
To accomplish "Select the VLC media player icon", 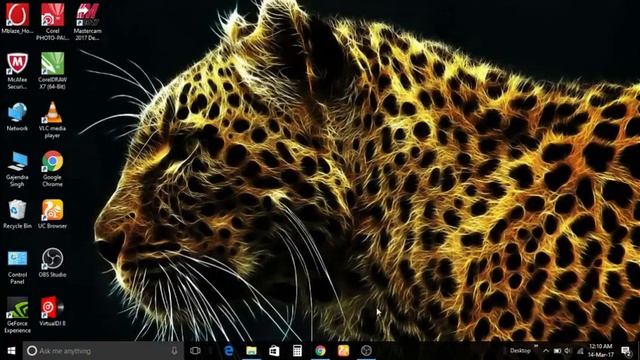I will (52, 120).
